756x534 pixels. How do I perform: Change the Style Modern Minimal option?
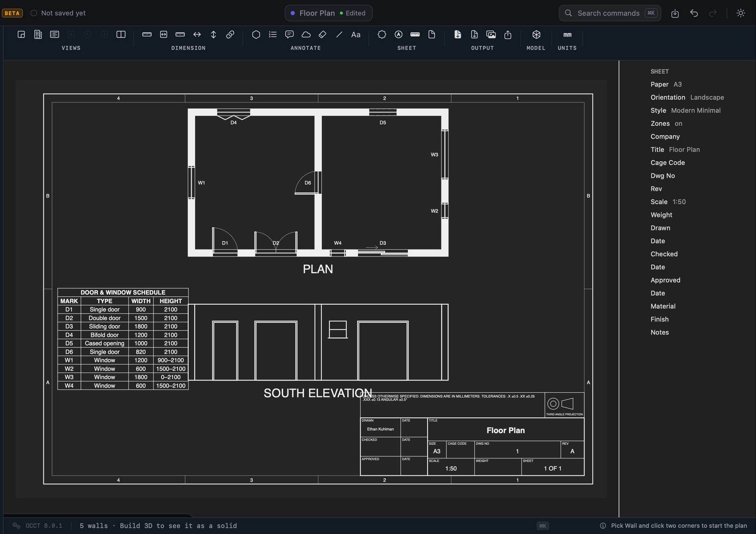pos(686,110)
